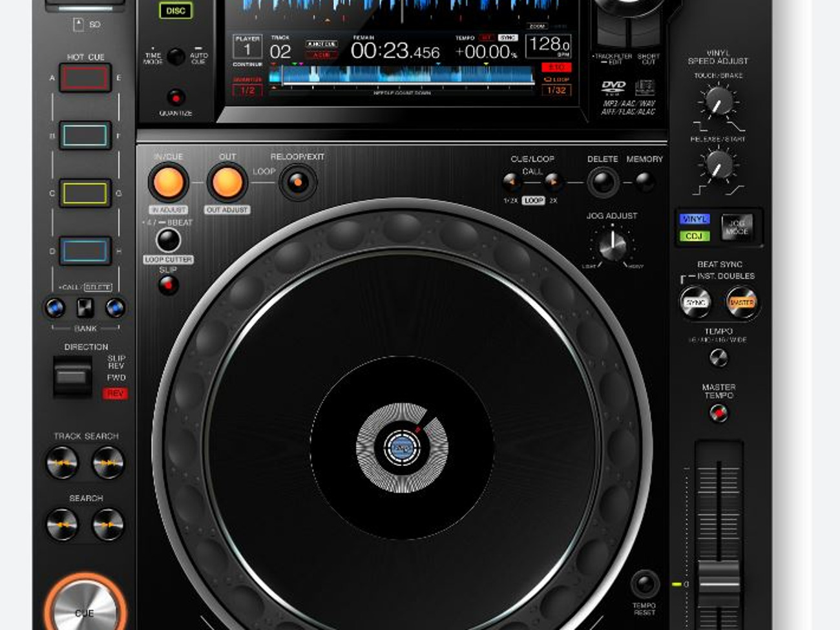Toggle the QUANTIZE button
Screen dimensions: 840x630
click(x=175, y=98)
